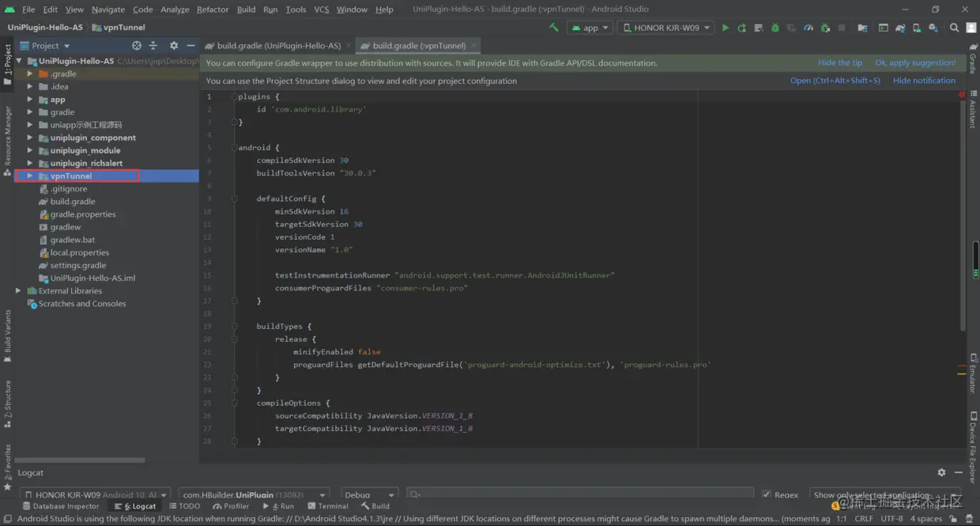
Task: Open the Debug log level dropdown
Action: (x=368, y=494)
